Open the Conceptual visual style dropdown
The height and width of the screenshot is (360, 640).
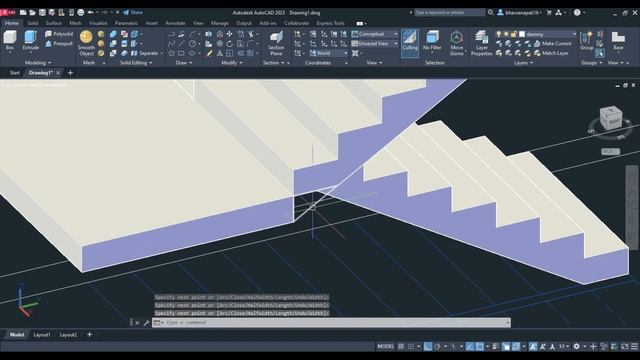click(375, 34)
